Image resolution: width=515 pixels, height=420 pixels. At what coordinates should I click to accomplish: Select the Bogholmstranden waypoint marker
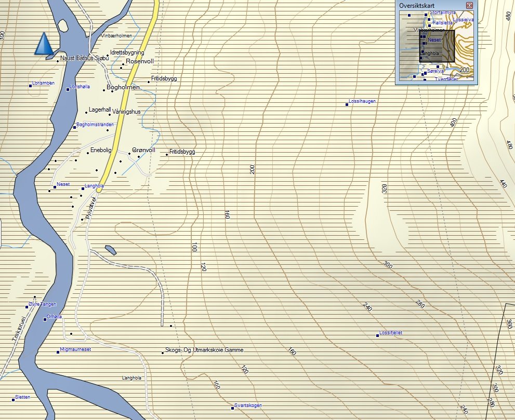click(x=75, y=127)
